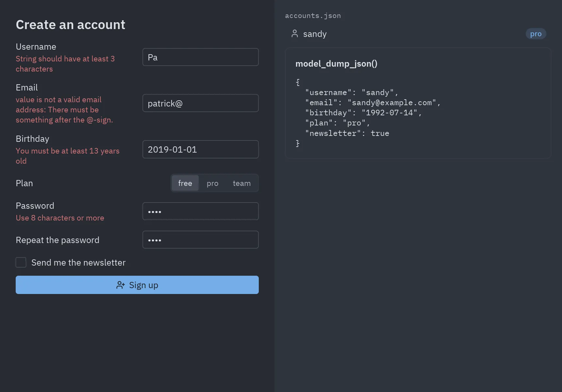Click the Password input field

(201, 211)
